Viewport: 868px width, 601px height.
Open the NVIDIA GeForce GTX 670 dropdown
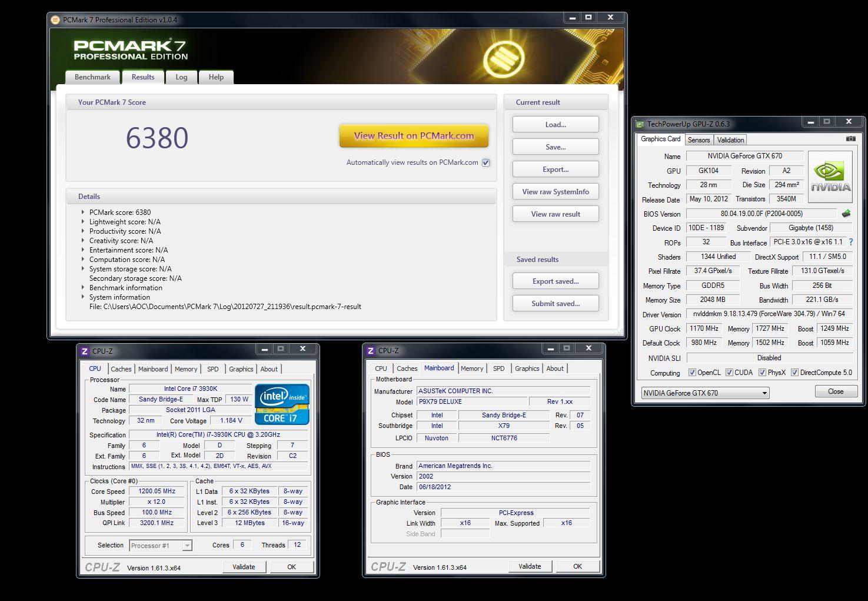[x=705, y=393]
